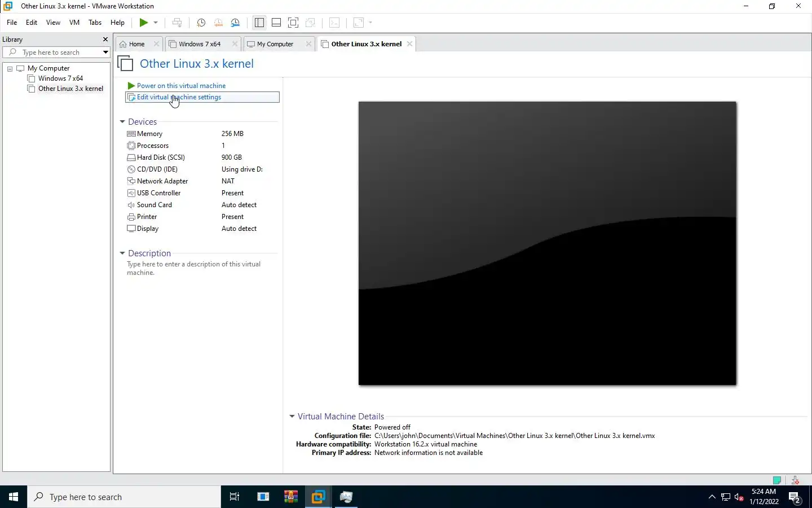Screen dimensions: 812x508
Task: Close the Windows 7 x64 tab
Action: tap(235, 44)
